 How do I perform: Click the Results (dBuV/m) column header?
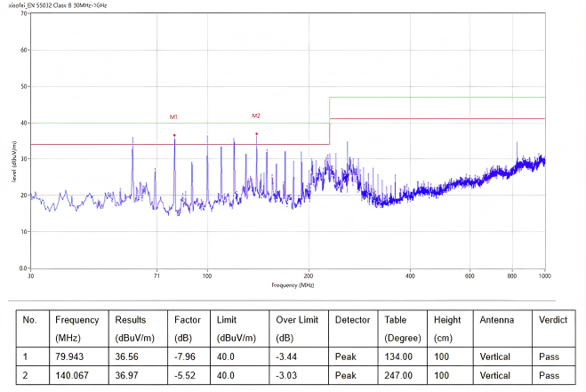(138, 329)
